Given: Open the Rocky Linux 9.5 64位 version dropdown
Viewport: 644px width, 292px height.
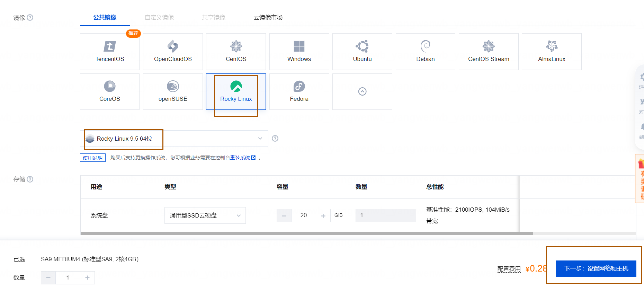Looking at the screenshot, I should (174, 139).
